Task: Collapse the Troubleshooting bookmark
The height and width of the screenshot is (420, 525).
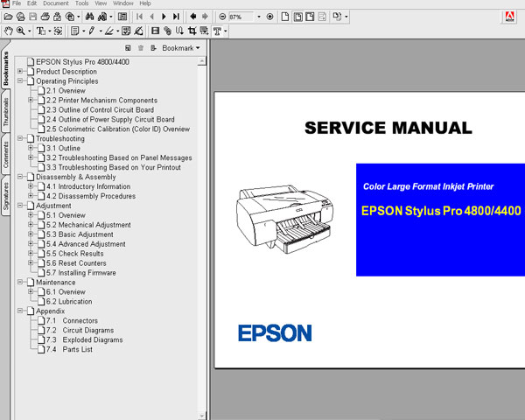Action: (20, 138)
